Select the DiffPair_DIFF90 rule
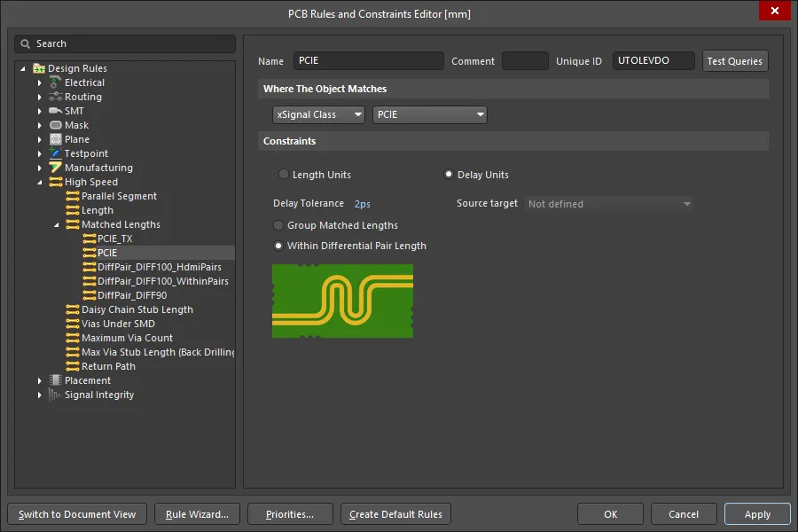Screen dimensions: 798x532 tap(132, 295)
